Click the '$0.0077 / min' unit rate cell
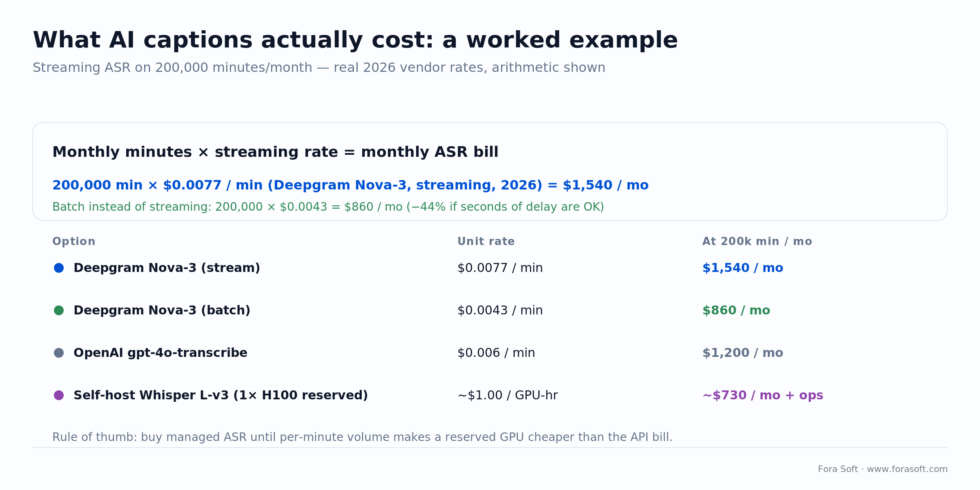980x490 pixels. (x=500, y=268)
